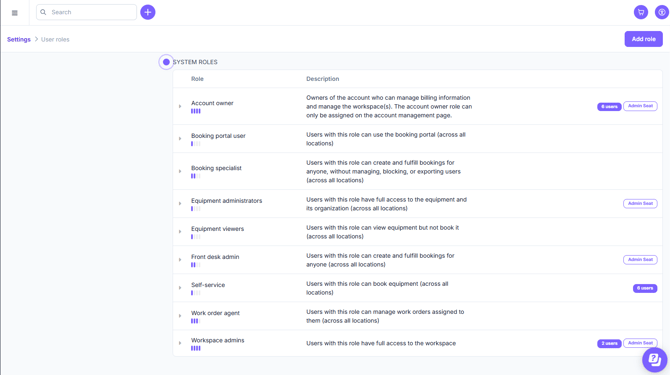Click the Equipment viewers level bars
Viewport: 670px width, 375px height.
coord(196,237)
